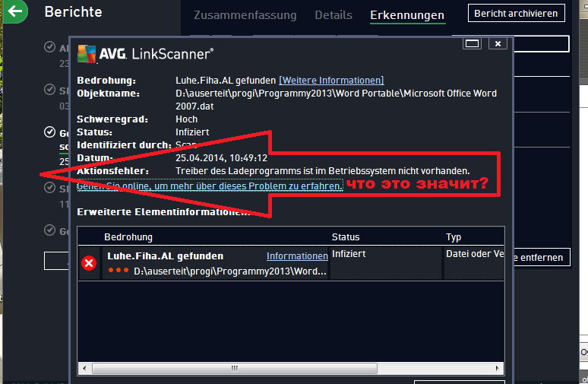The image size is (588, 384).
Task: Open Weitere Informationen link
Action: click(331, 81)
